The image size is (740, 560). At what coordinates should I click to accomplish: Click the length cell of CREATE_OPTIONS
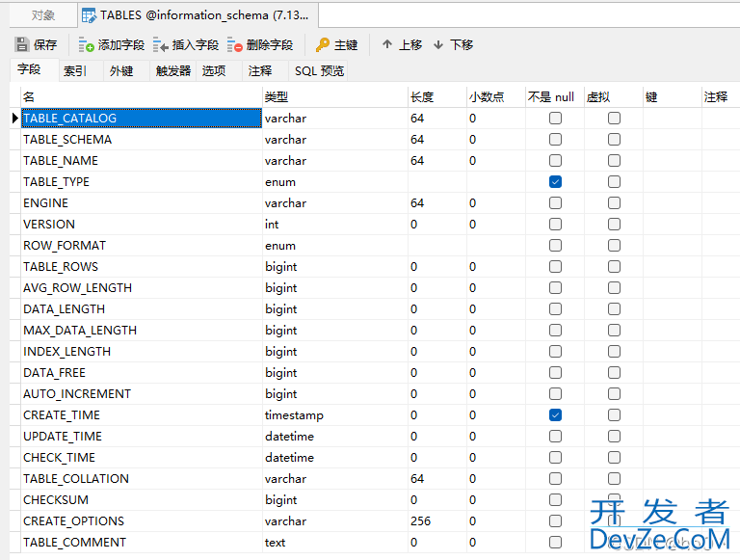pyautogui.click(x=436, y=520)
